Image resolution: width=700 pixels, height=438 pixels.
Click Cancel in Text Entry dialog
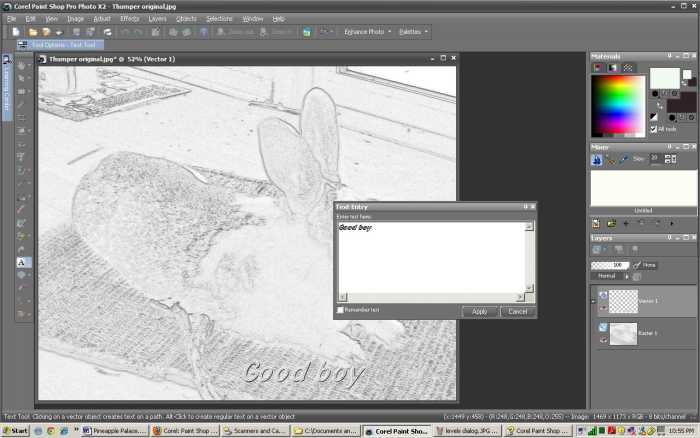(518, 312)
